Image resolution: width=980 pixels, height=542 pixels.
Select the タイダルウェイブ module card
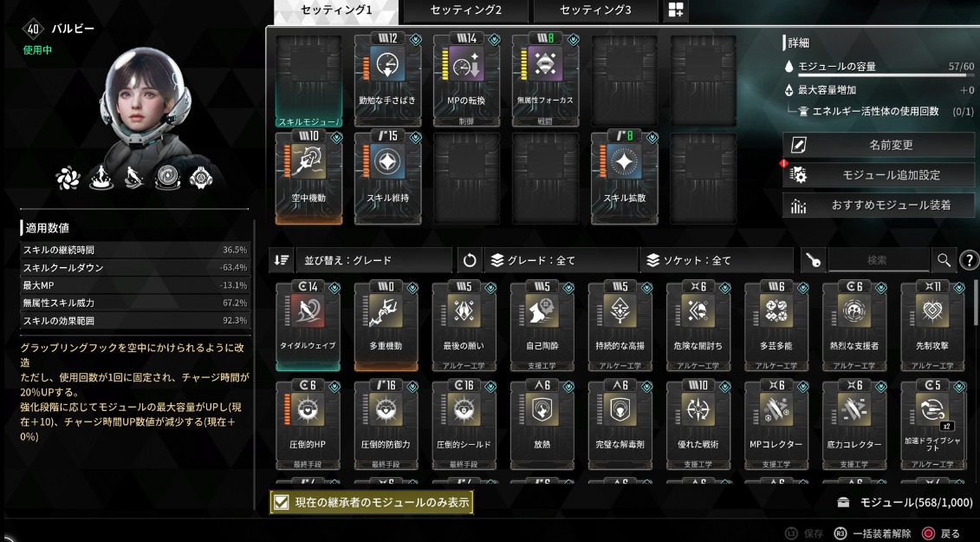click(308, 325)
